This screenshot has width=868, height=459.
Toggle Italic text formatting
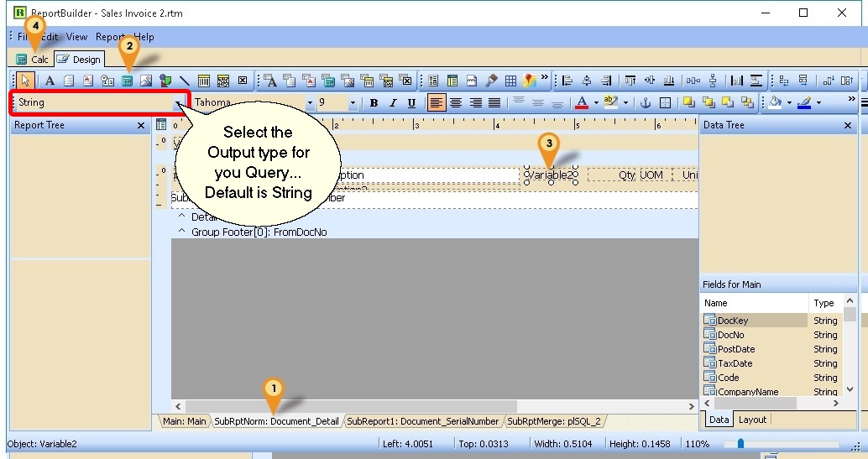pyautogui.click(x=392, y=103)
